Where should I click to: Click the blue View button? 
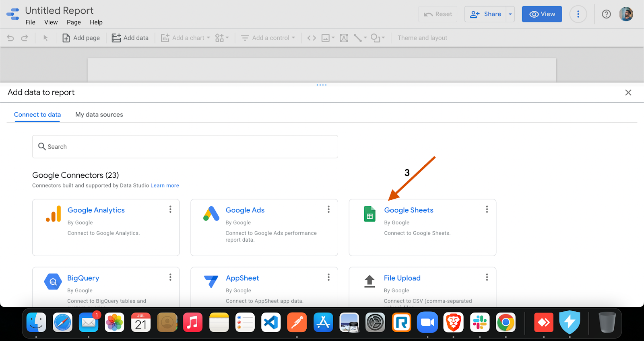point(542,14)
